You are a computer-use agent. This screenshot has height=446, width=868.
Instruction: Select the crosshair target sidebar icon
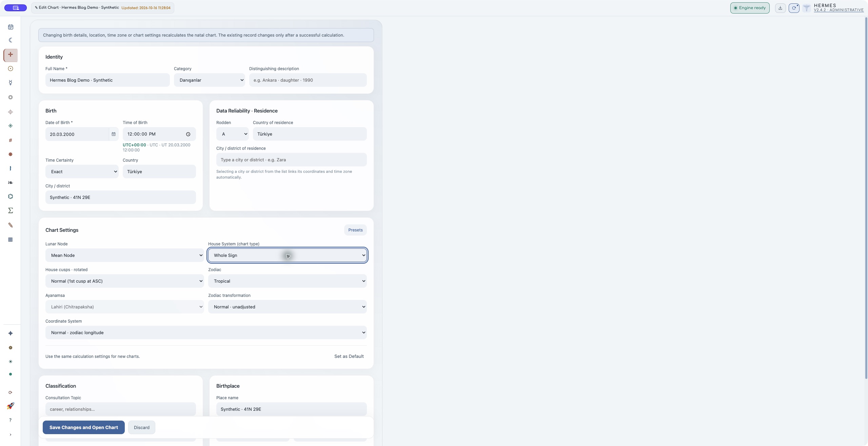point(11,112)
